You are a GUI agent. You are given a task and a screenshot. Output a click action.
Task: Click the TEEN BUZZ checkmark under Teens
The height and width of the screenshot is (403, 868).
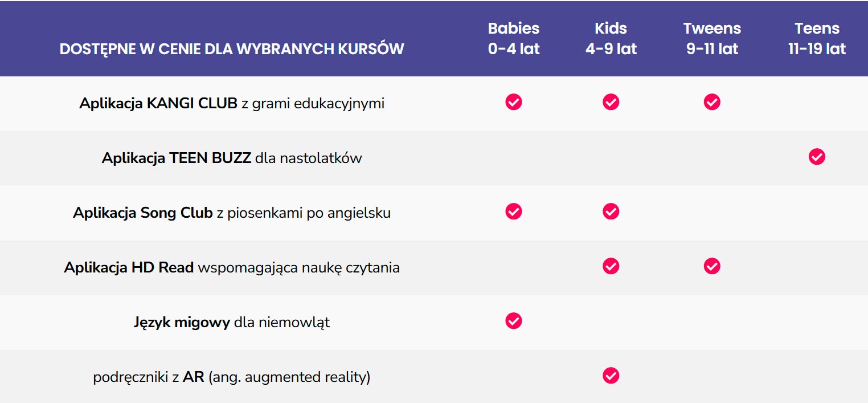817,157
